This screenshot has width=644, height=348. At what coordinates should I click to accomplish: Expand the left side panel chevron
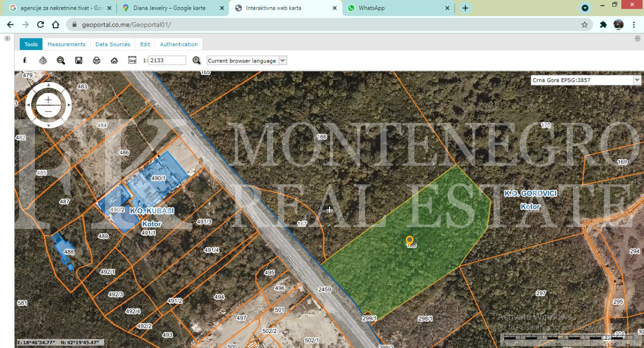[7, 38]
